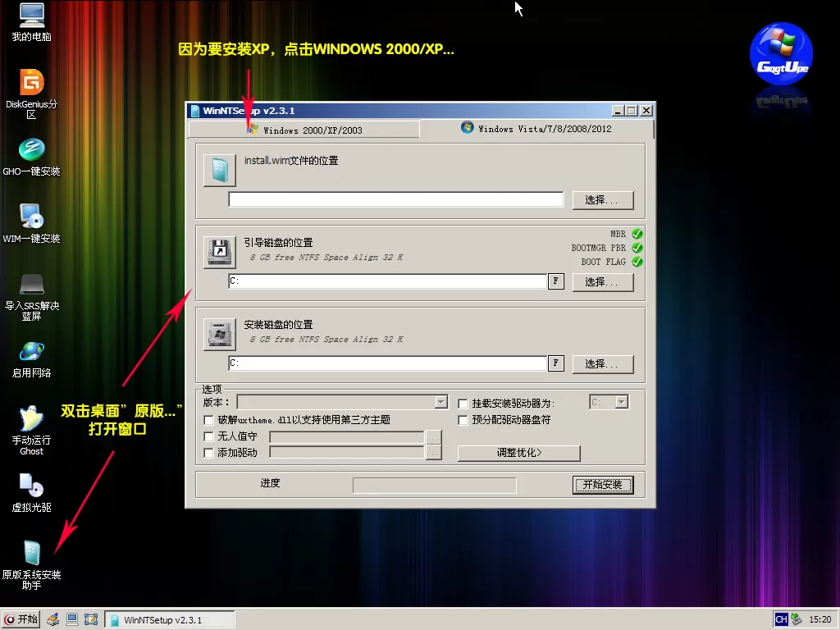Switch to Windows 2000/XP/2003 tab
The width and height of the screenshot is (840, 630).
[x=304, y=130]
